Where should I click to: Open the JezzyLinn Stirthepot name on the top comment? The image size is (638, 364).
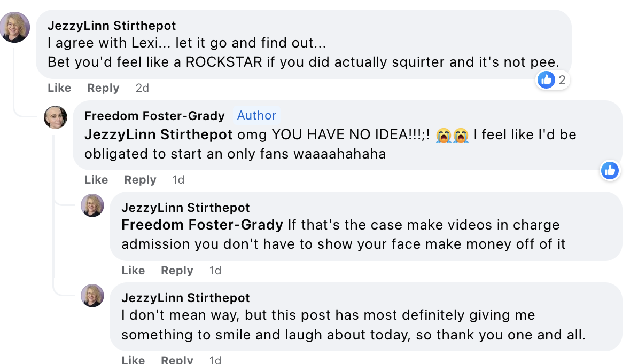pyautogui.click(x=112, y=26)
